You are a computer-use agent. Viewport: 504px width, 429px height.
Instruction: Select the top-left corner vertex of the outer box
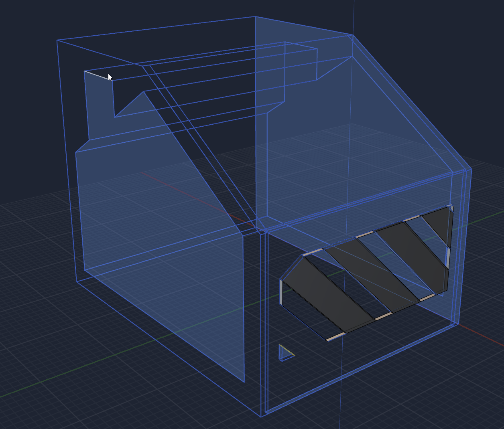[x=57, y=40]
